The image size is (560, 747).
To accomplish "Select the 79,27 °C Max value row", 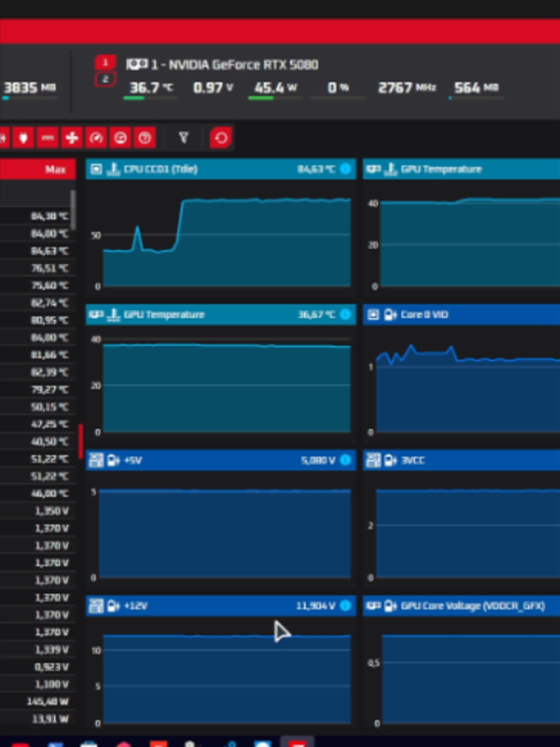I will (38, 390).
